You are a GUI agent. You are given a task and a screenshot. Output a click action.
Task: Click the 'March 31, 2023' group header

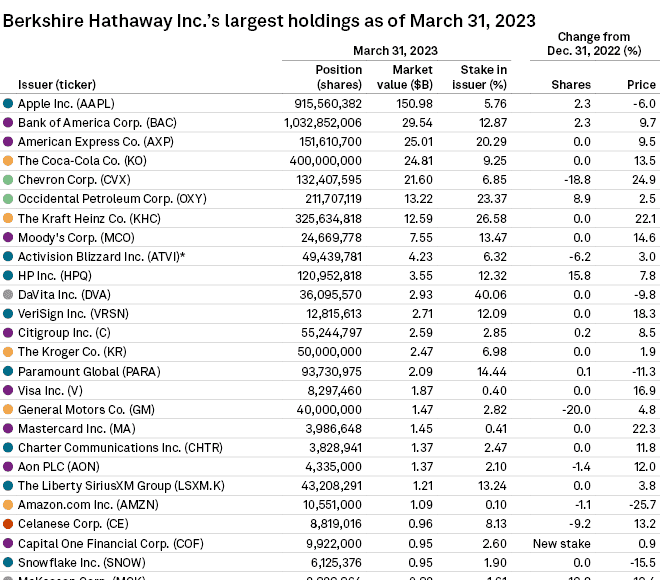pos(396,51)
